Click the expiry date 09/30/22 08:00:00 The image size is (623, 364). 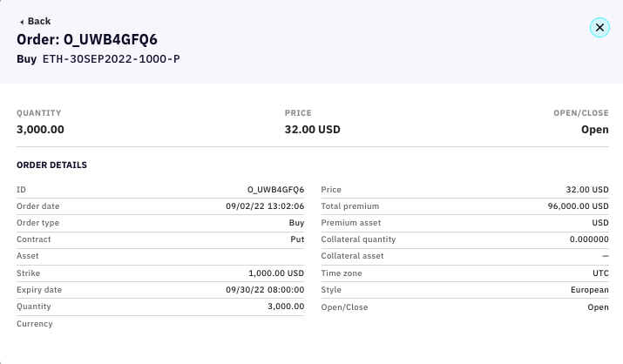point(264,290)
